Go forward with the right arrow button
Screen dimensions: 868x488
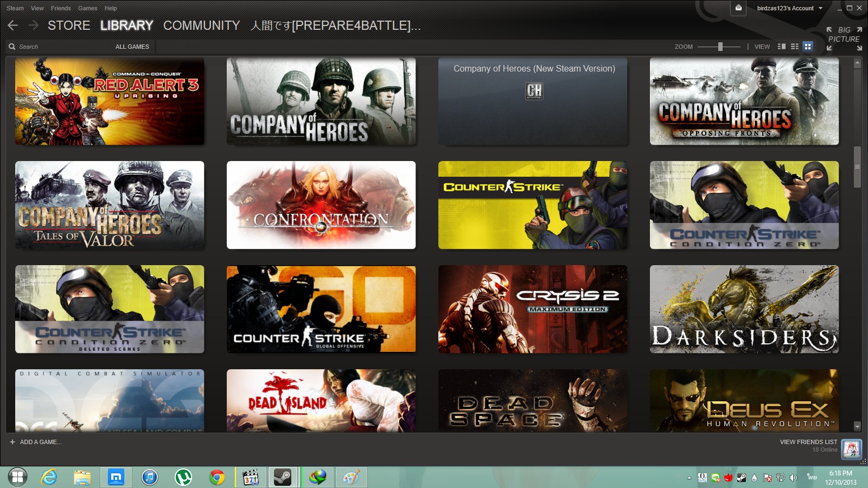(x=33, y=25)
